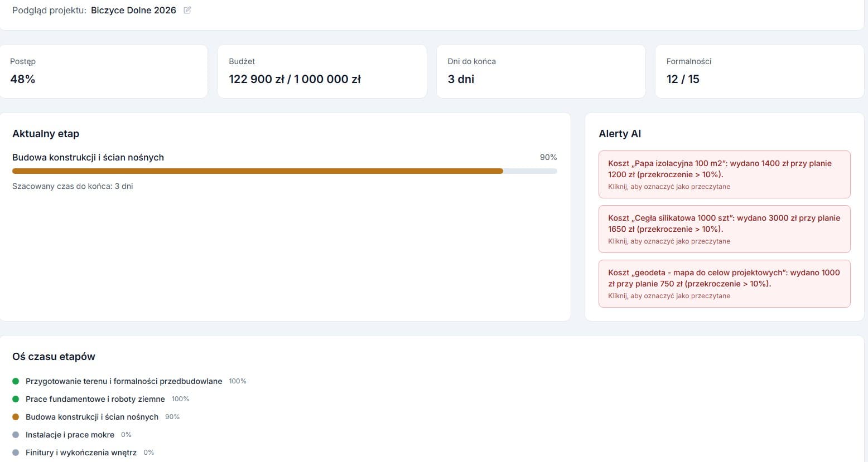
Task: Click the edit icon next to Biczyce Dolne 2026
Action: click(187, 10)
